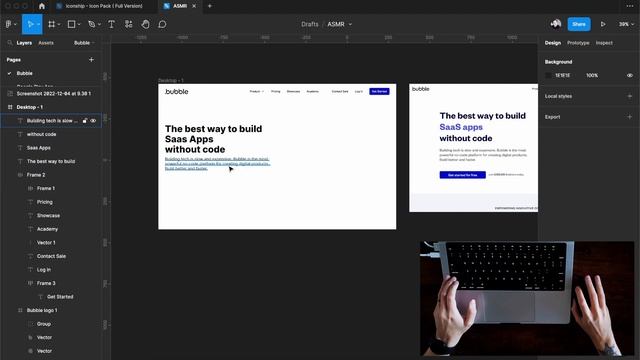Click text icon of Saas Apps layer
This screenshot has height=360, width=640.
(20, 148)
